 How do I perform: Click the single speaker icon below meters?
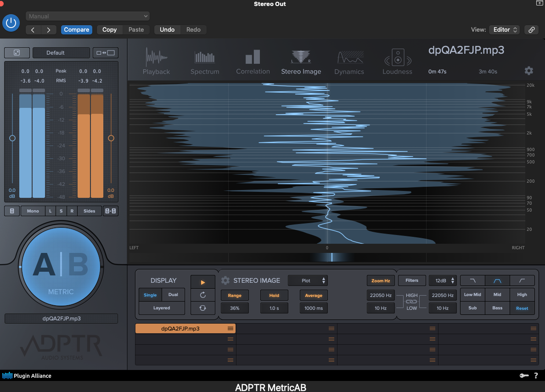(12, 211)
